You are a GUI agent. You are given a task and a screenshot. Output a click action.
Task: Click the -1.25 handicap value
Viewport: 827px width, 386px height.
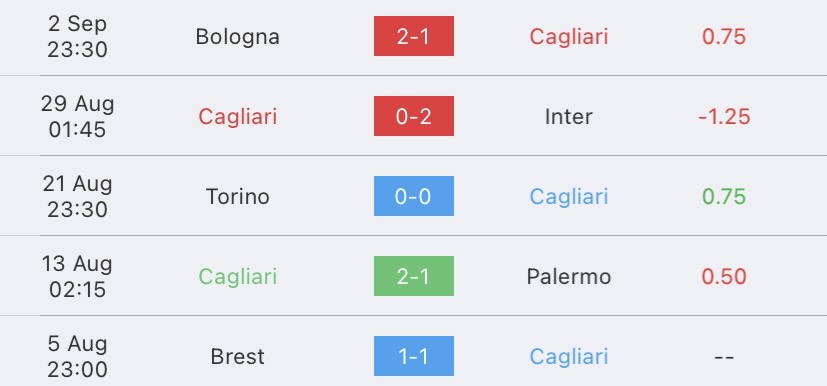click(x=724, y=117)
